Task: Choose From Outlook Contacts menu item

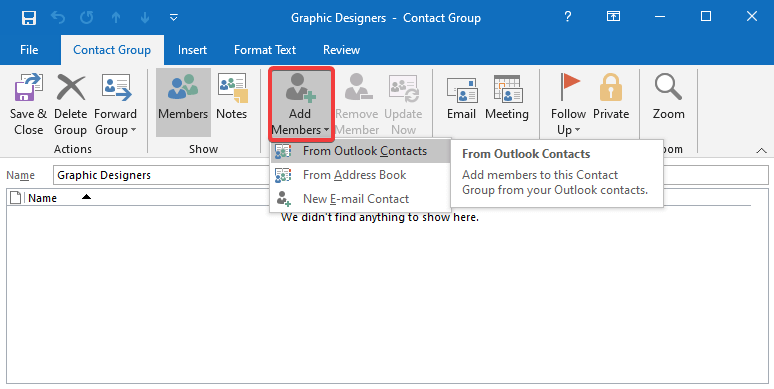Action: 360,151
